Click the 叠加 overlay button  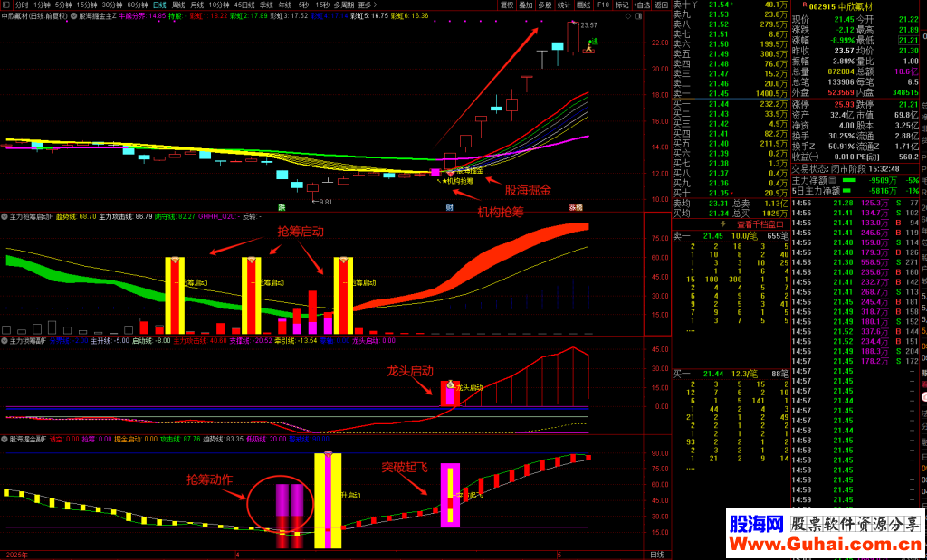coord(526,5)
